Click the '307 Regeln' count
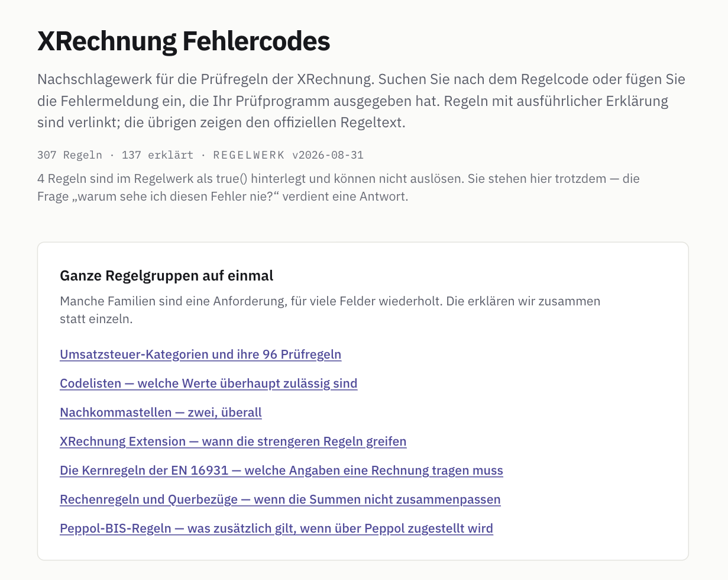The image size is (728, 580). 69,156
